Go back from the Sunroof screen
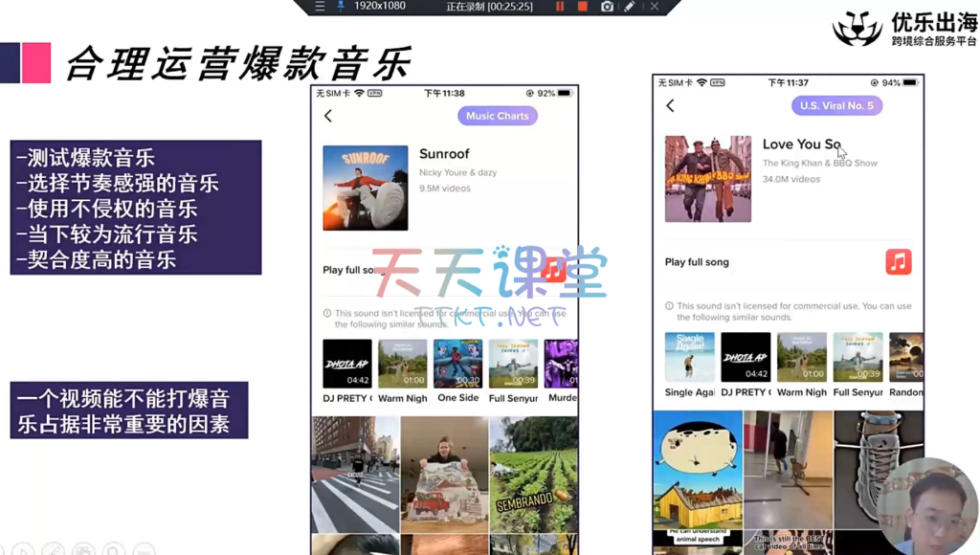The height and width of the screenshot is (555, 980). [x=328, y=116]
